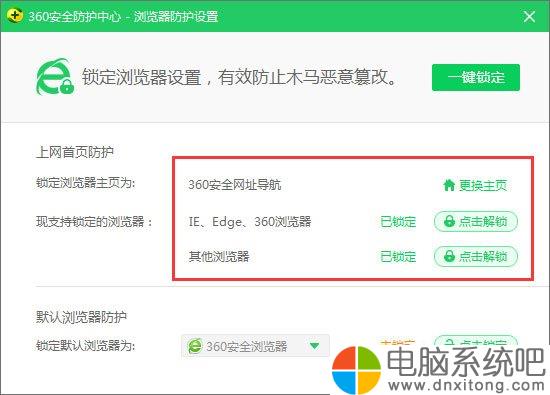Click the 更换主页 link
This screenshot has width=550, height=395.
pos(483,185)
